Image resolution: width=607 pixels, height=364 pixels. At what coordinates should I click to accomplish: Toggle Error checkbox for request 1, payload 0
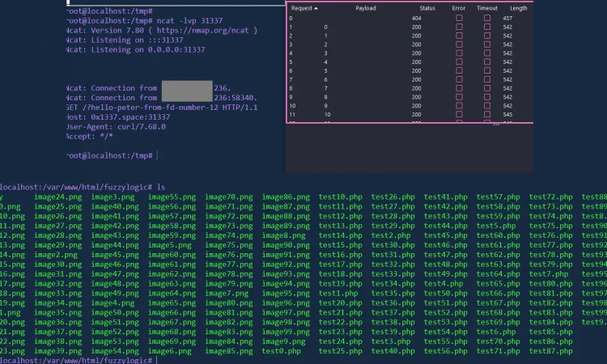pyautogui.click(x=459, y=27)
